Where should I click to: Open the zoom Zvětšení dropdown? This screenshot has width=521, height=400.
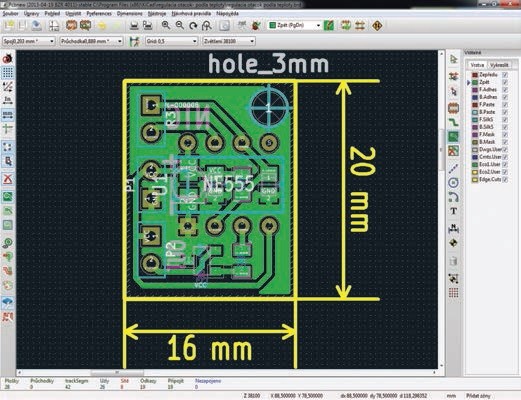[x=229, y=41]
